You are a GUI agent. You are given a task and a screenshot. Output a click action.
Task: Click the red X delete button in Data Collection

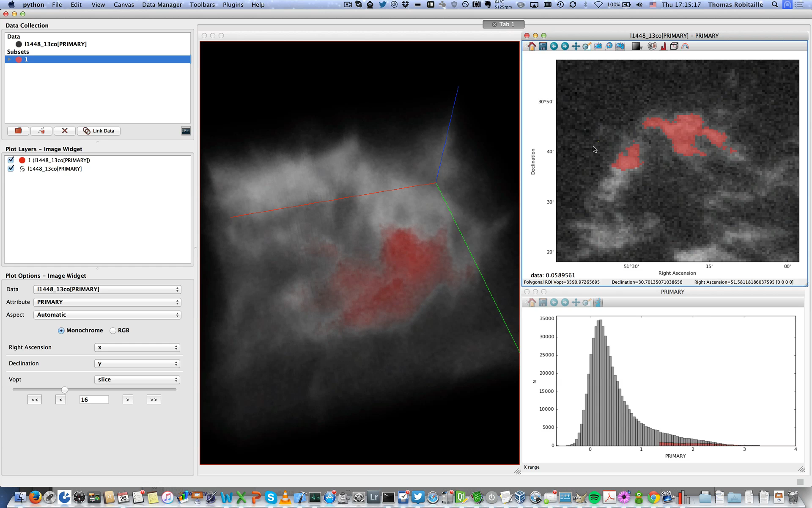pos(65,131)
